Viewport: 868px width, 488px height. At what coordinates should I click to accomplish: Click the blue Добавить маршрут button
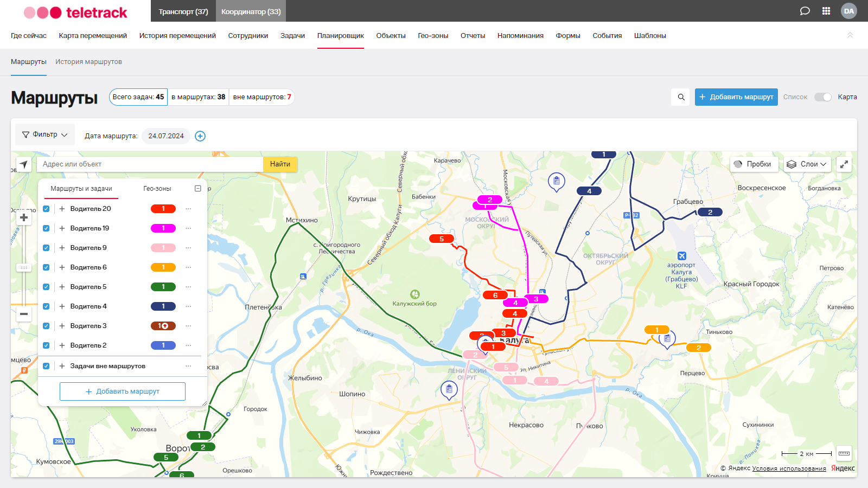(736, 97)
